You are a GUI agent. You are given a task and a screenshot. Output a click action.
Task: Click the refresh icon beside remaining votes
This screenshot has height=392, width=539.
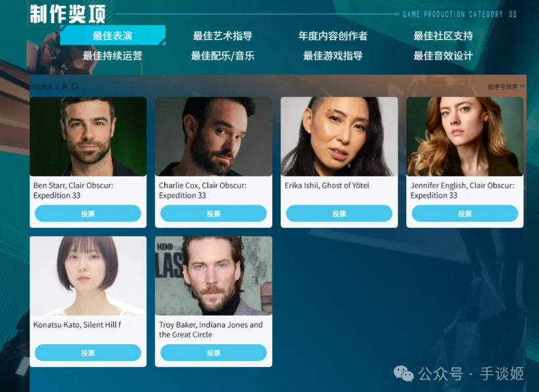pos(74,87)
